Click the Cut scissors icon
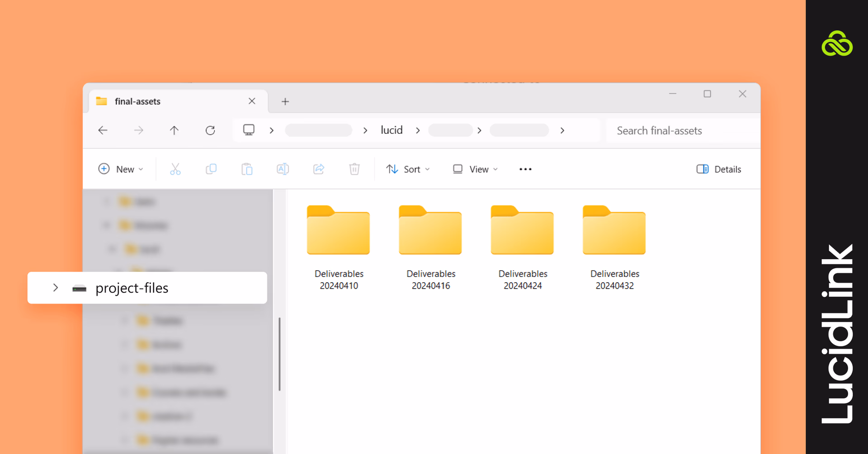The image size is (868, 454). tap(175, 169)
